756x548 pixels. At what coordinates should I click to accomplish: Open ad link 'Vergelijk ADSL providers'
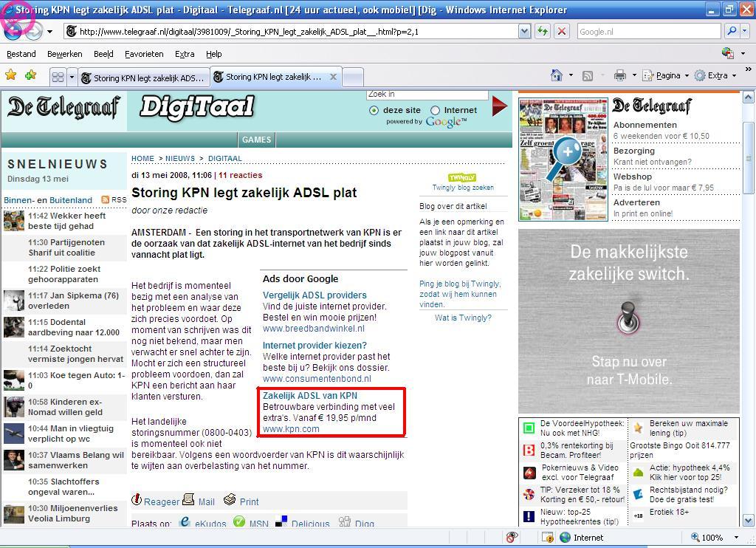coord(315,295)
